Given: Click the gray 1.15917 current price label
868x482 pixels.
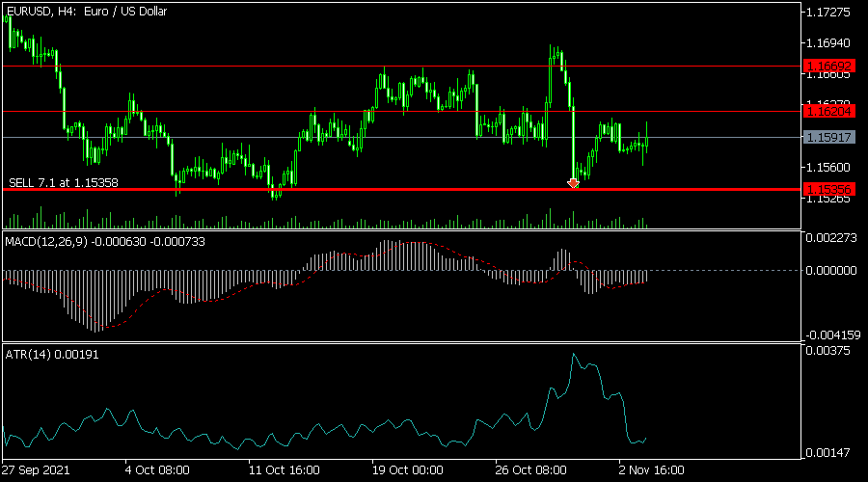Looking at the screenshot, I should coord(828,137).
